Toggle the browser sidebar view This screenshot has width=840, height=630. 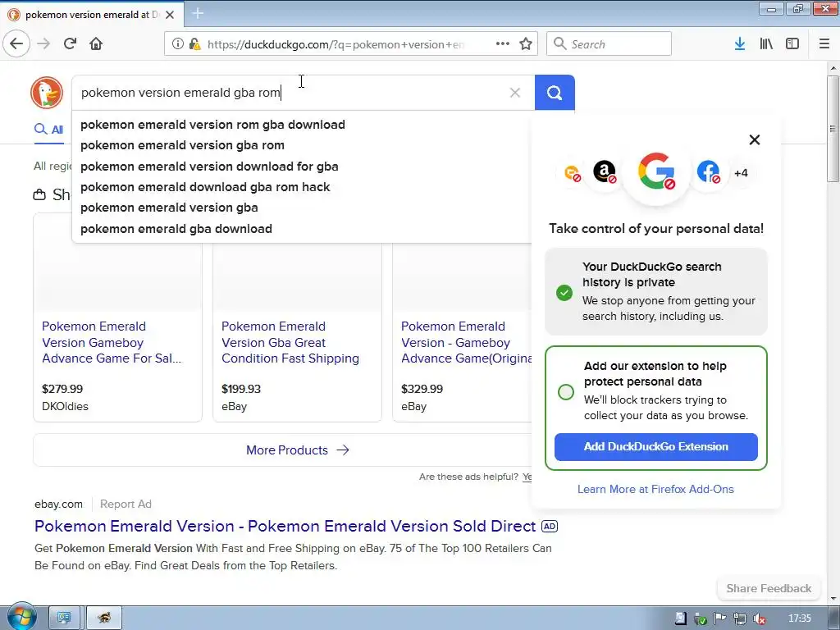click(792, 44)
